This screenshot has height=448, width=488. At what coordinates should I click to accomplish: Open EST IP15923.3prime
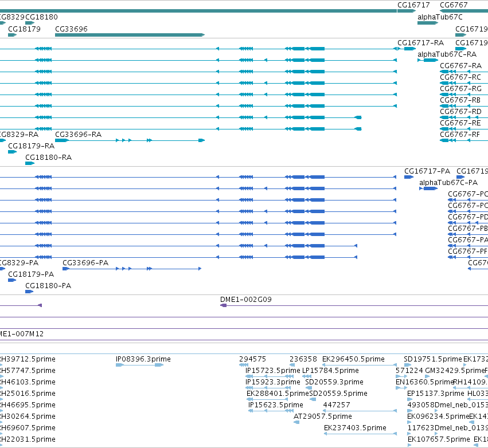pos(272,382)
